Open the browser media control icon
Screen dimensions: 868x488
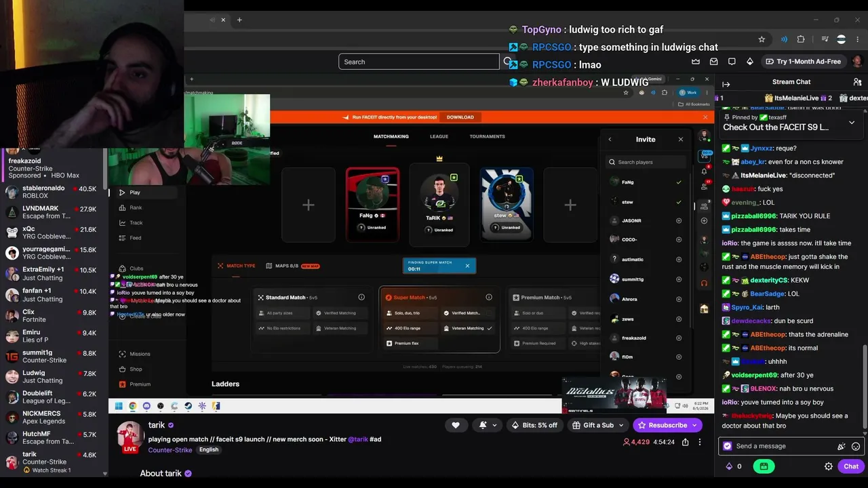[x=825, y=39]
